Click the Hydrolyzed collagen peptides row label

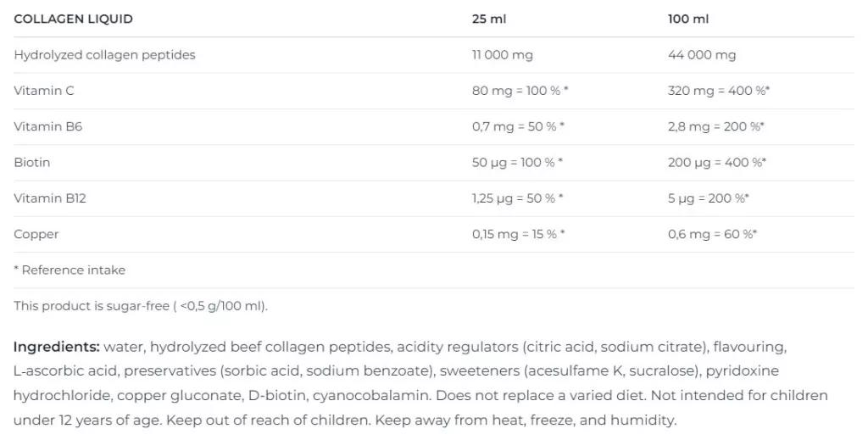(x=104, y=55)
